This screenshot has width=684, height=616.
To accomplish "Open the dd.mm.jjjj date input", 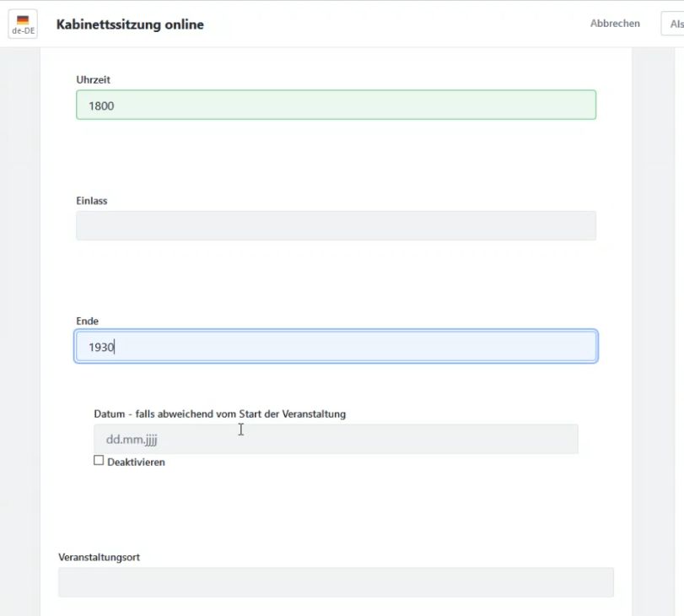I will click(x=336, y=439).
